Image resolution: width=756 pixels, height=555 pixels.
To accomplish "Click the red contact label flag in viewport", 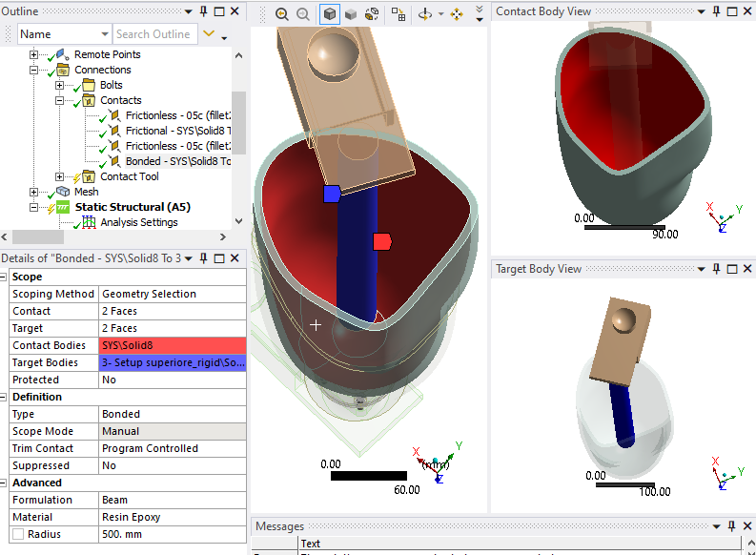I will click(x=382, y=241).
